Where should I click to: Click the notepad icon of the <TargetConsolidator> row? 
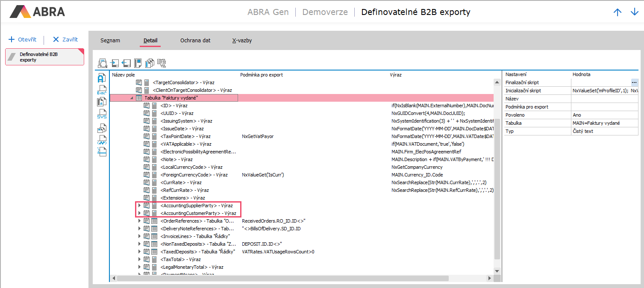pyautogui.click(x=139, y=82)
